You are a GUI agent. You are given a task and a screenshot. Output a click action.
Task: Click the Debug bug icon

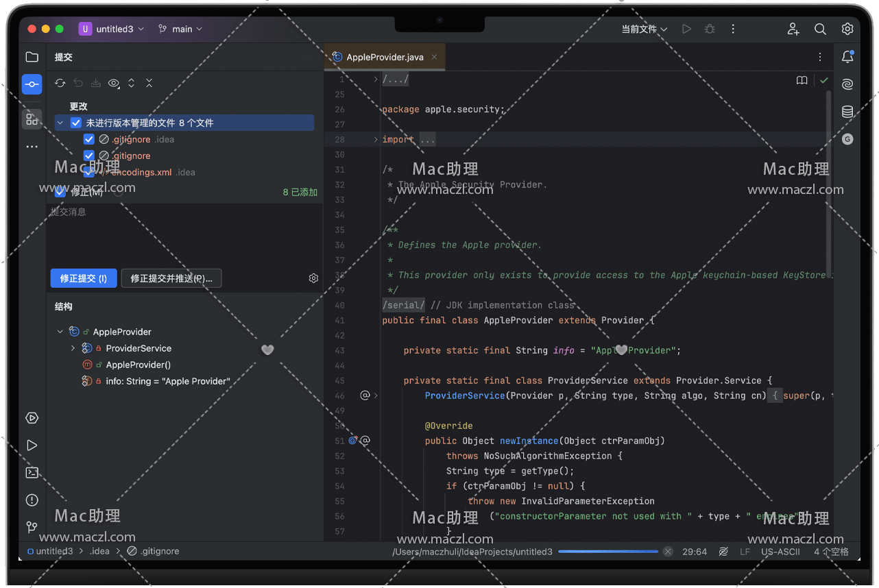point(710,29)
